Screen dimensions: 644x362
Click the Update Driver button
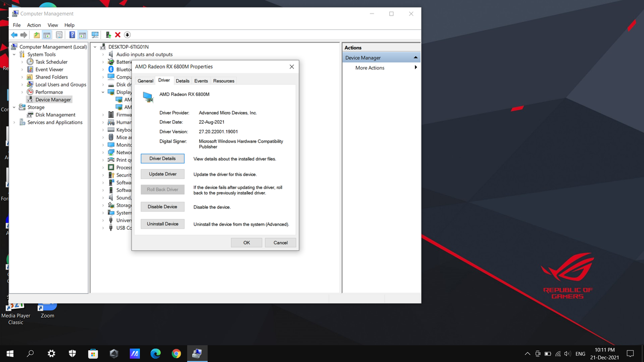pyautogui.click(x=163, y=174)
